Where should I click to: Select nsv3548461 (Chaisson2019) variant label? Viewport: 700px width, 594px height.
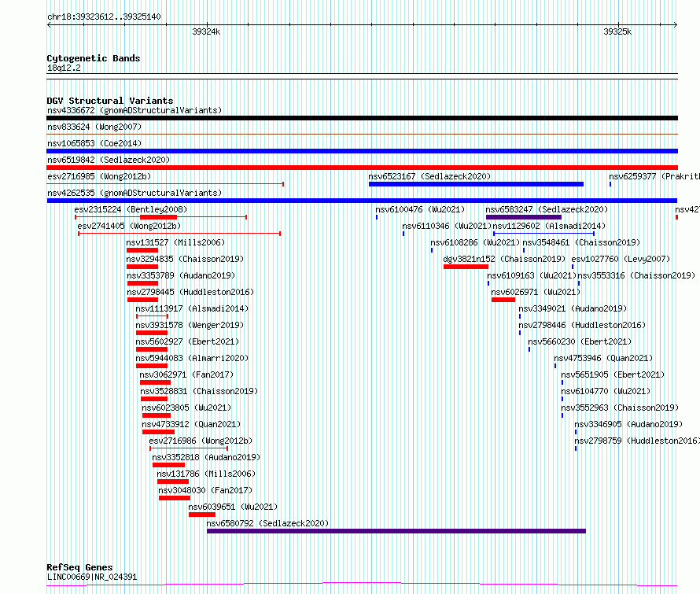581,242
